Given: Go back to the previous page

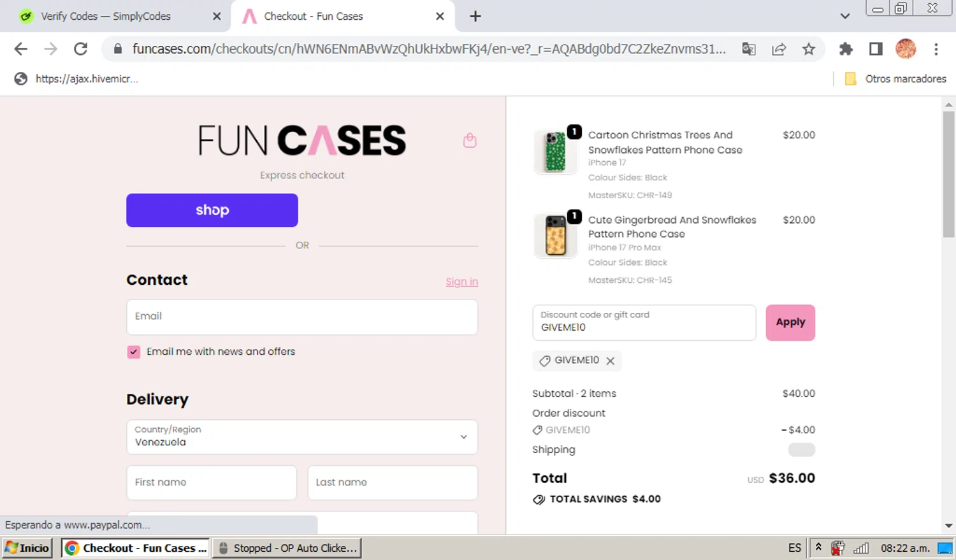Looking at the screenshot, I should (x=20, y=49).
